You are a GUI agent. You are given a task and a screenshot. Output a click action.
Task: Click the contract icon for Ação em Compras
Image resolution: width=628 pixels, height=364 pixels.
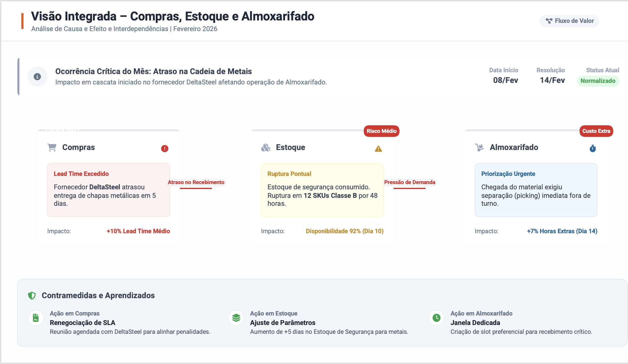click(x=36, y=318)
